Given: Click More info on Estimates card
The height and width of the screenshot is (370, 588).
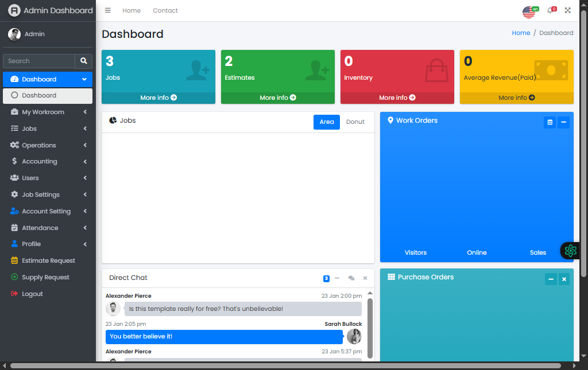Looking at the screenshot, I should click(x=277, y=98).
